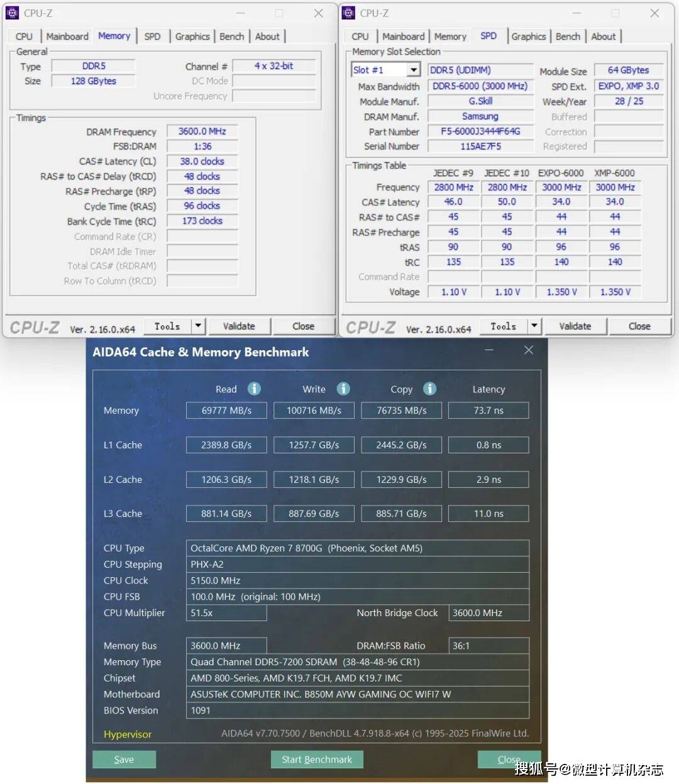Click the SPD Ext. field showing EXPO, XMP 3.0
679x784 pixels.
629,86
